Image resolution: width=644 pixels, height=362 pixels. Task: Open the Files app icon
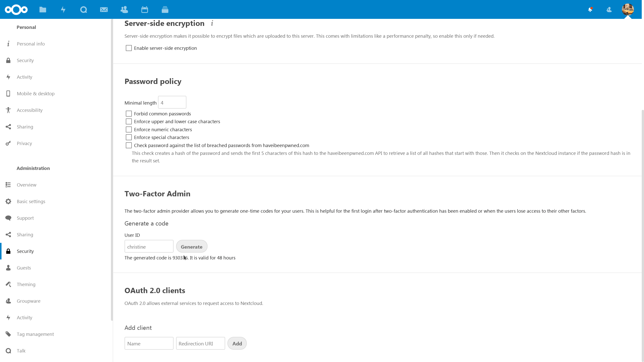(x=43, y=10)
